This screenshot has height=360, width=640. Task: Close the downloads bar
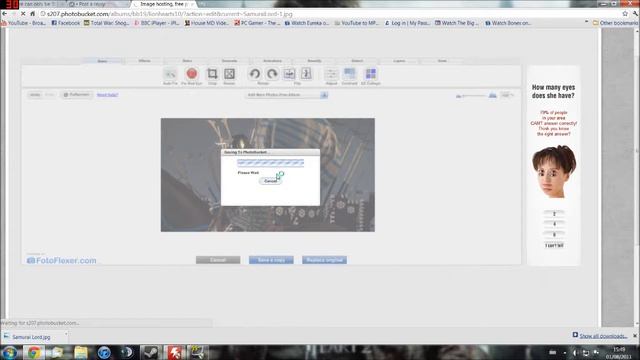pos(635,336)
